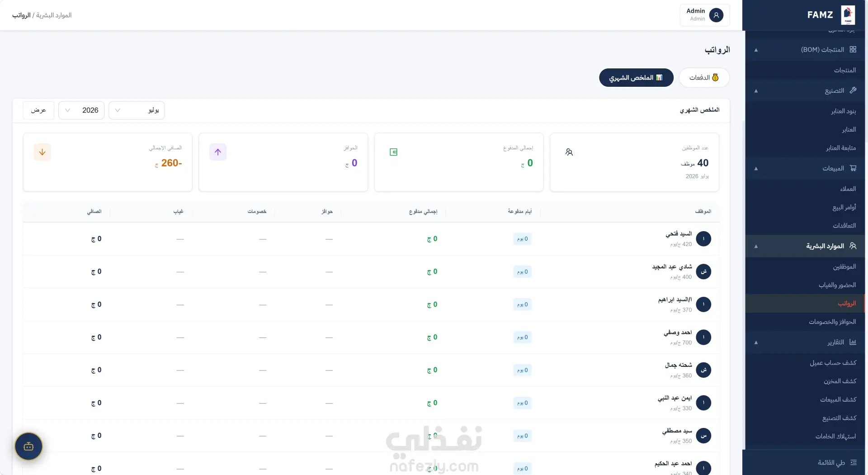Open بنود العنابر in the sidebar
This screenshot has height=475, width=868.
click(843, 111)
